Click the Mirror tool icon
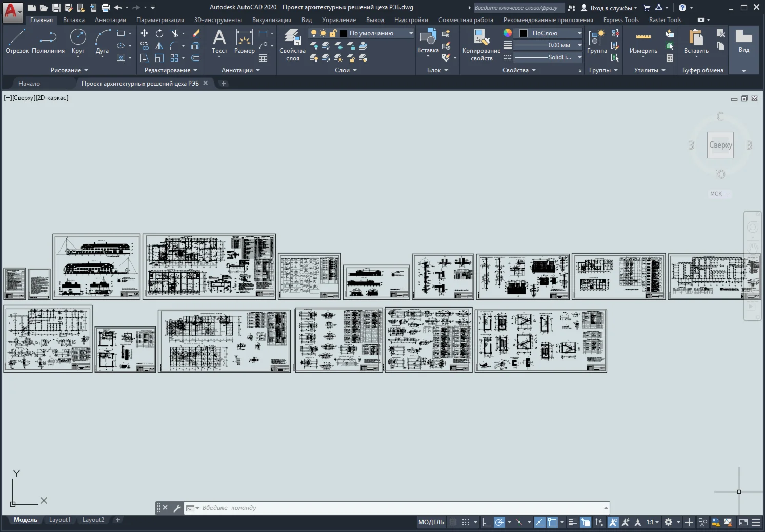 (x=159, y=46)
